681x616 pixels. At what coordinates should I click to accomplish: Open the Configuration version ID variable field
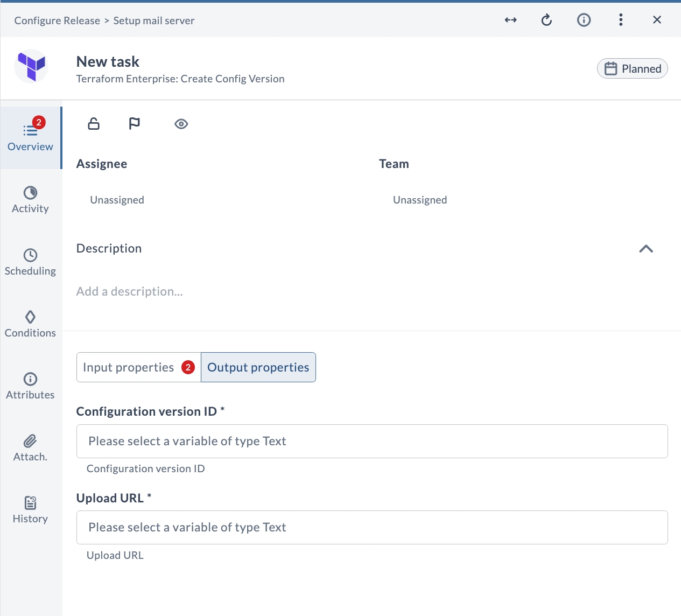pos(372,441)
